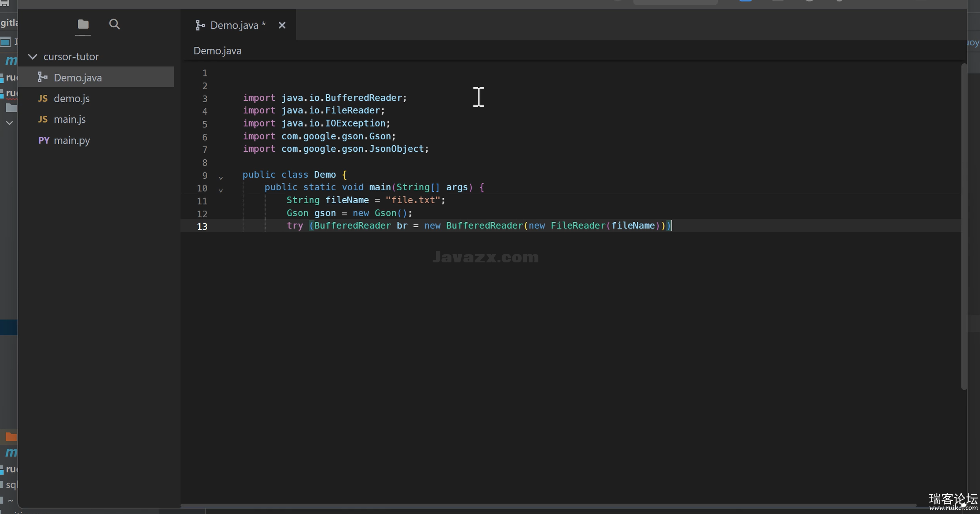Place the cursor on "file.txt" string
Screen dimensions: 980x514
click(x=413, y=200)
